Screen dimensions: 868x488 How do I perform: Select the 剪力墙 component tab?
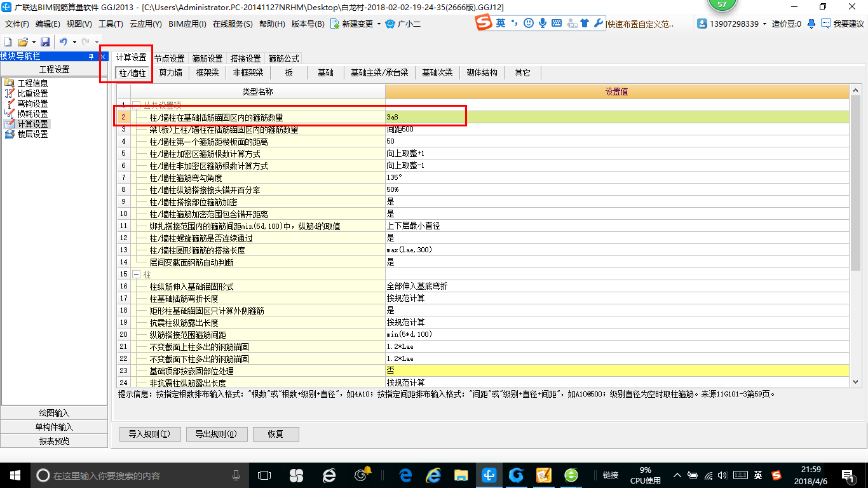pyautogui.click(x=170, y=72)
